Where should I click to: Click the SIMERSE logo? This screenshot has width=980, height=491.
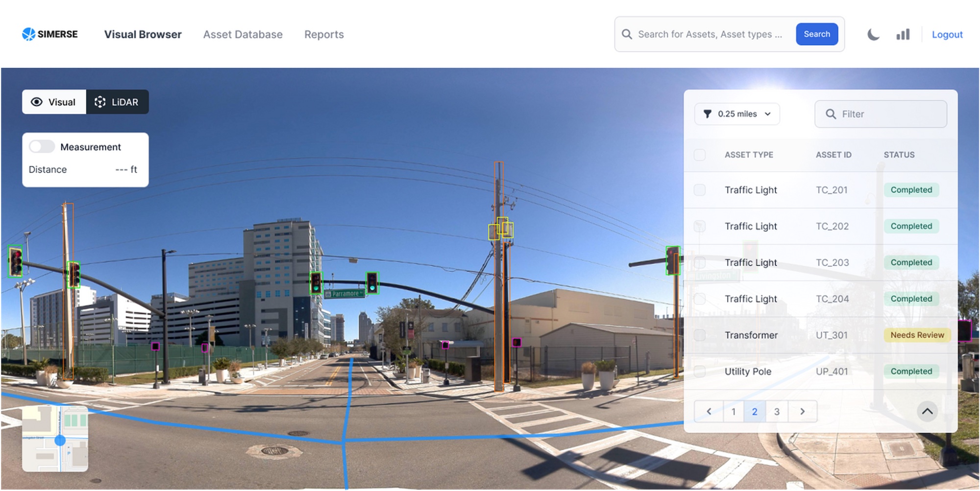pos(50,34)
